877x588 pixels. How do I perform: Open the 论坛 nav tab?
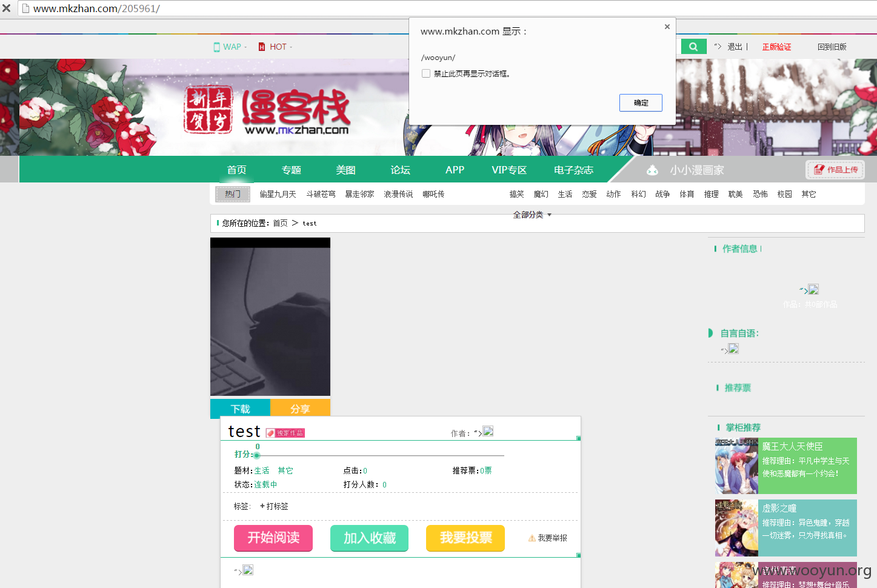coord(401,170)
